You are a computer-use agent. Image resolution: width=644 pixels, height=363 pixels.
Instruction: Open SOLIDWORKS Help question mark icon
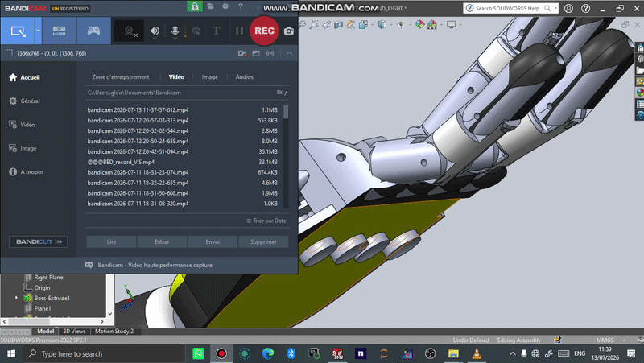(x=586, y=8)
